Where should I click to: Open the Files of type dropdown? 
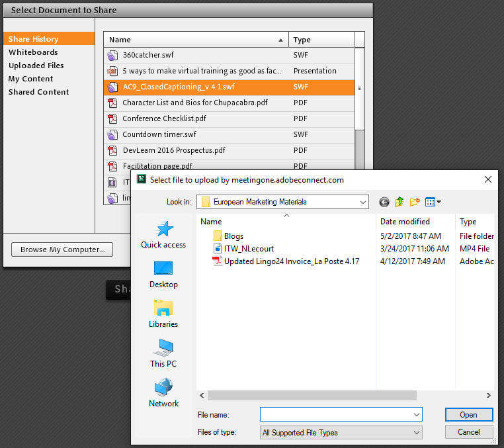pos(341,433)
